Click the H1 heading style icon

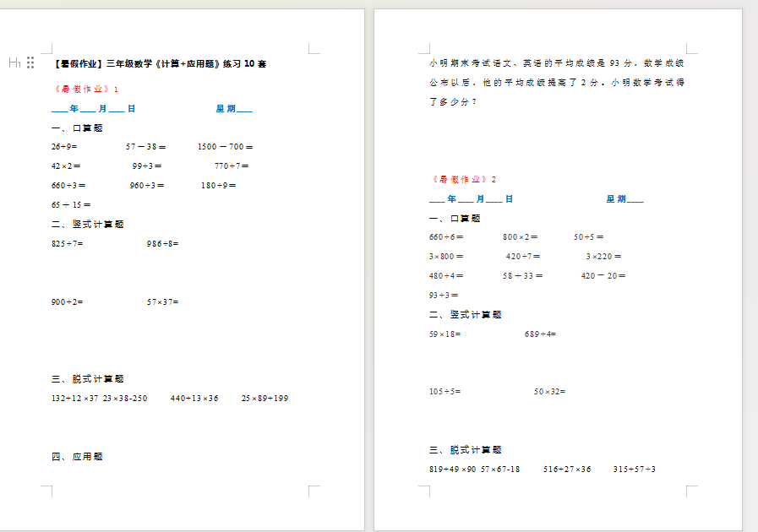[x=14, y=62]
